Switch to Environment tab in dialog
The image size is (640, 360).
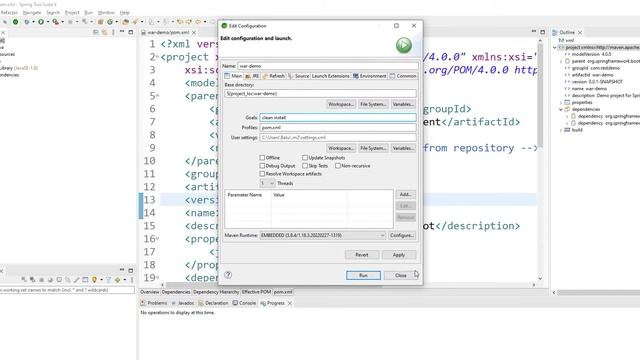(370, 76)
